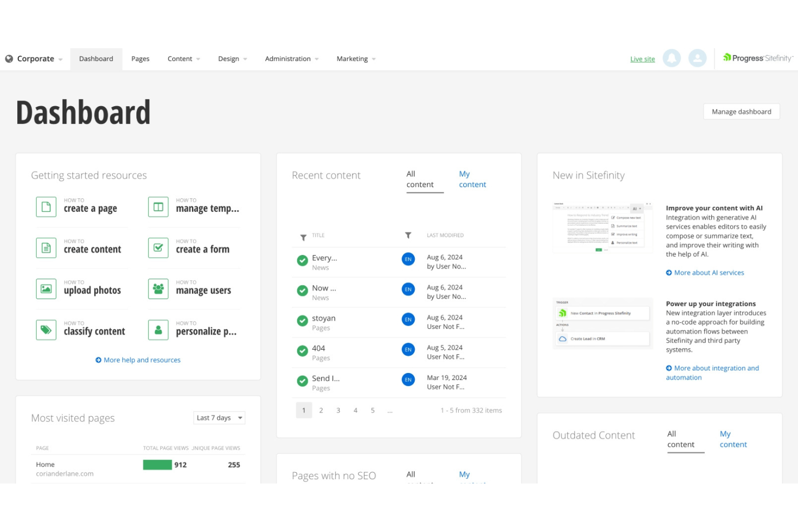Select My content under Outdated Content
The width and height of the screenshot is (798, 532).
[733, 439]
